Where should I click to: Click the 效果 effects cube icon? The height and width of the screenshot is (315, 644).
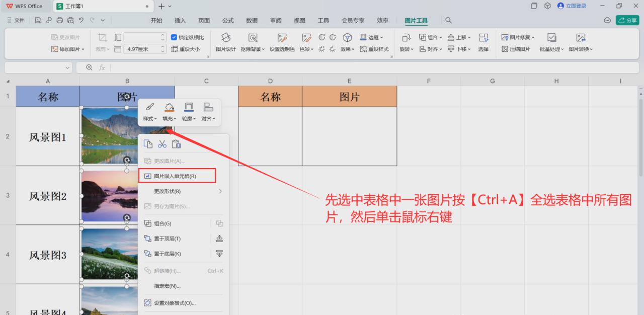tap(347, 43)
